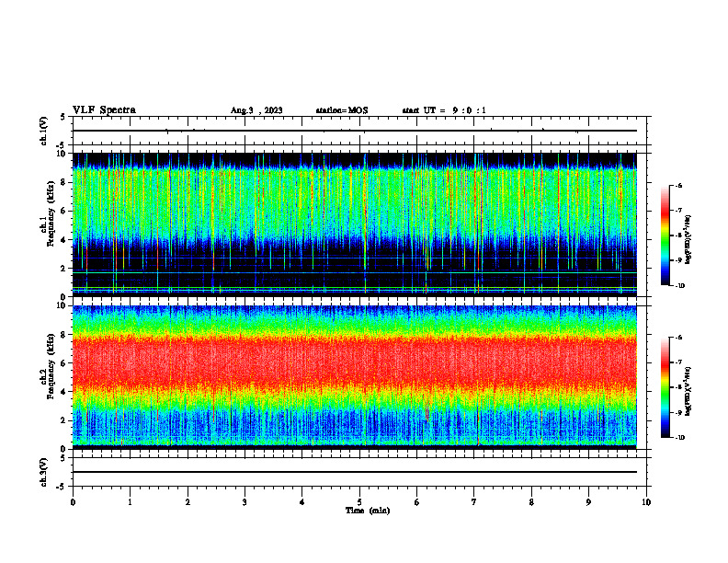This screenshot has height=563, width=728.
Task: Click time axis tick label "5"
Action: [x=359, y=502]
